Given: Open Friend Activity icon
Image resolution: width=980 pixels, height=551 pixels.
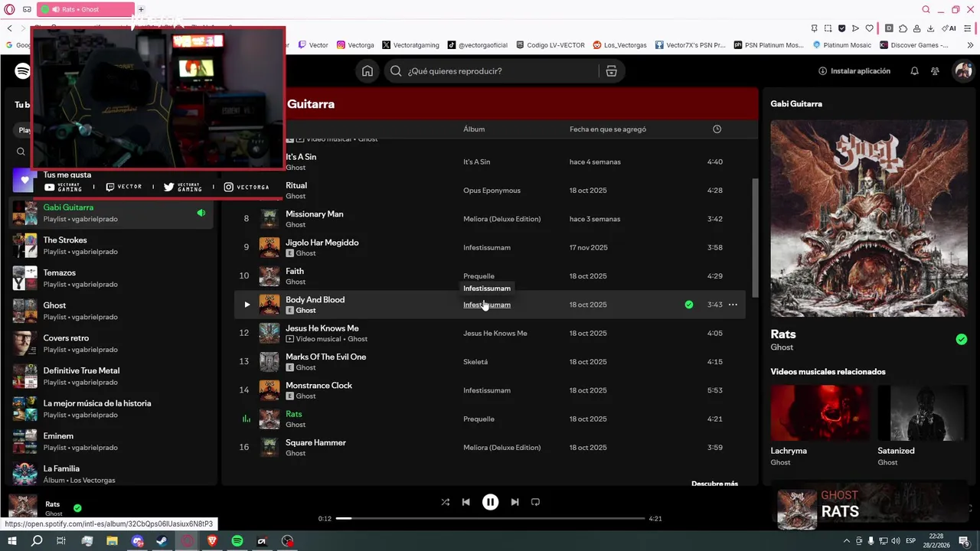Looking at the screenshot, I should pyautogui.click(x=935, y=71).
